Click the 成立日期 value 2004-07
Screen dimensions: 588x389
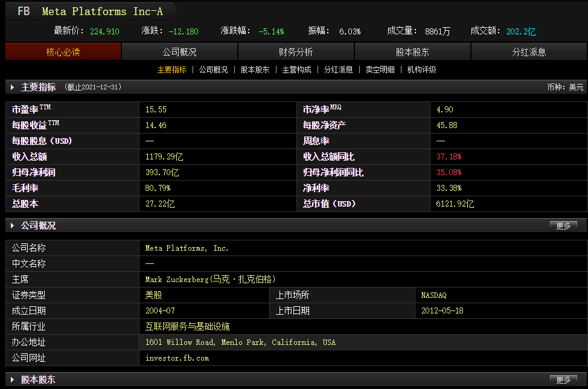(x=160, y=311)
